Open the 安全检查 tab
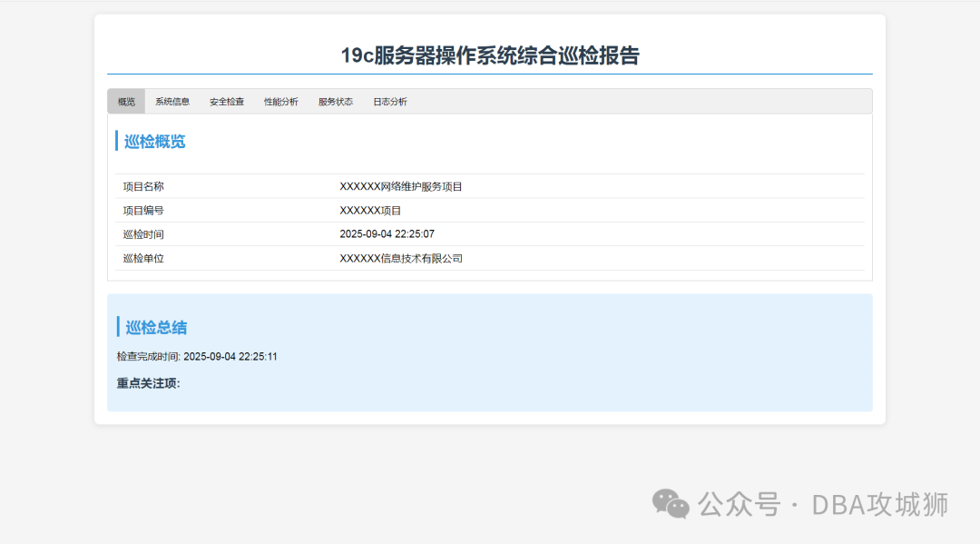This screenshot has width=980, height=544. click(x=227, y=102)
